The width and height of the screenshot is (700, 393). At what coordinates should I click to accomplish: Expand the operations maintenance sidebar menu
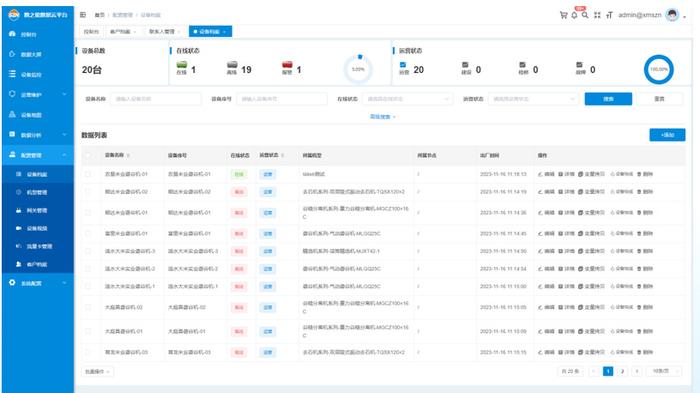click(38, 95)
